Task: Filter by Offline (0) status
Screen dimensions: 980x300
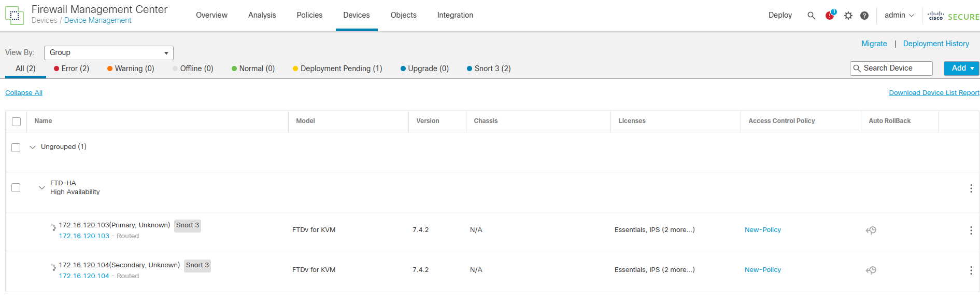Action: click(x=193, y=69)
